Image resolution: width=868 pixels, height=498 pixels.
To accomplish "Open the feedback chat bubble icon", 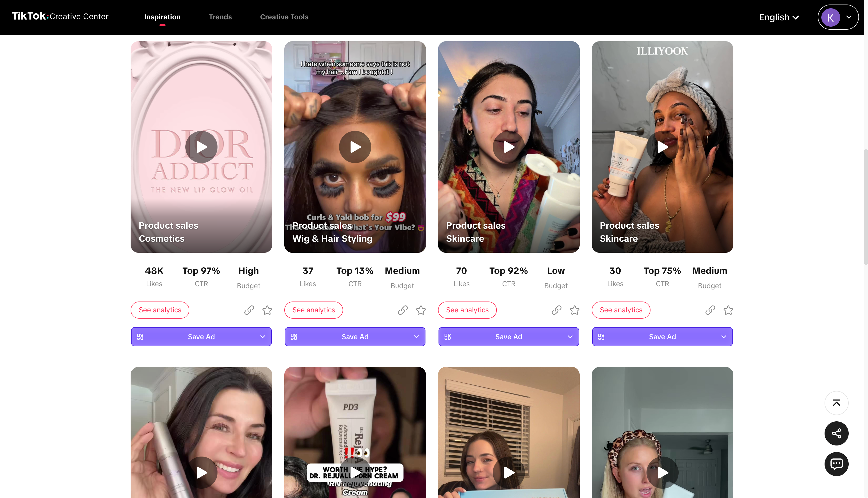I will click(x=836, y=464).
